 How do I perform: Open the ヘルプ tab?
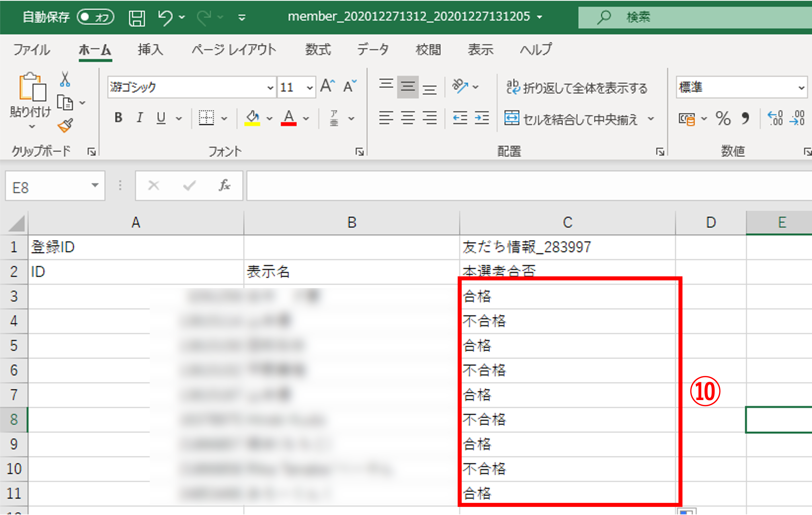point(536,50)
